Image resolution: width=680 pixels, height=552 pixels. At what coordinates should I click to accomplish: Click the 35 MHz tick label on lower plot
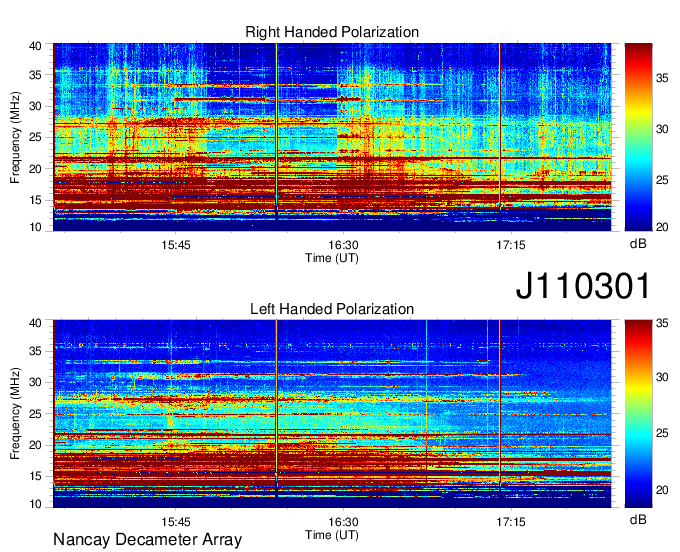click(x=35, y=351)
